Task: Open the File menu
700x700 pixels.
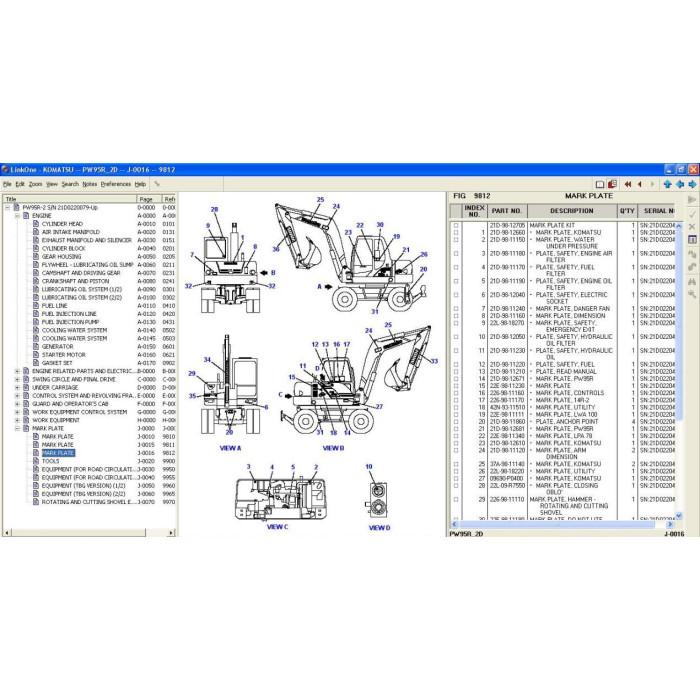Action: pos(7,184)
